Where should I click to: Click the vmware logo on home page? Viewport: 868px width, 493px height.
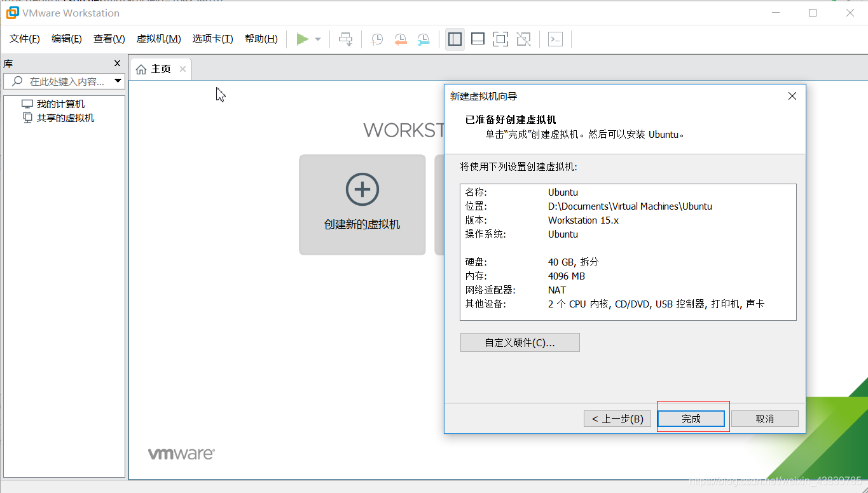pos(181,454)
